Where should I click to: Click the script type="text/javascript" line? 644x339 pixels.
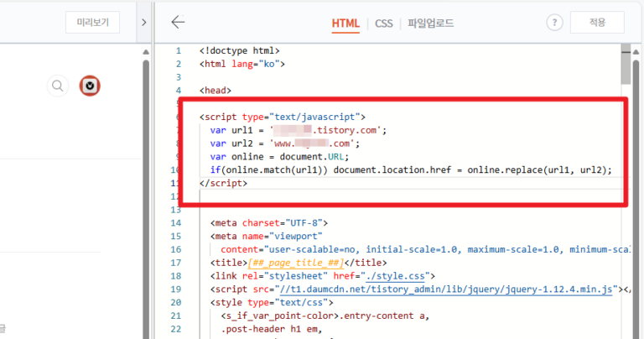pos(283,117)
